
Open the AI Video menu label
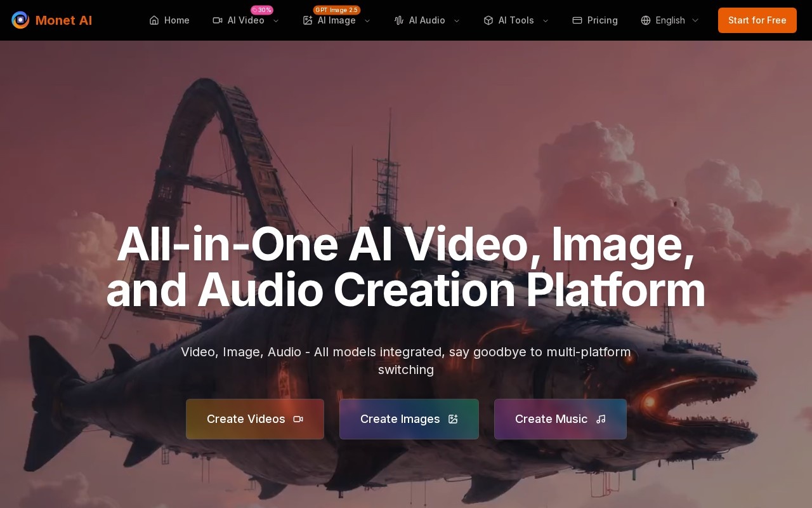pos(246,20)
